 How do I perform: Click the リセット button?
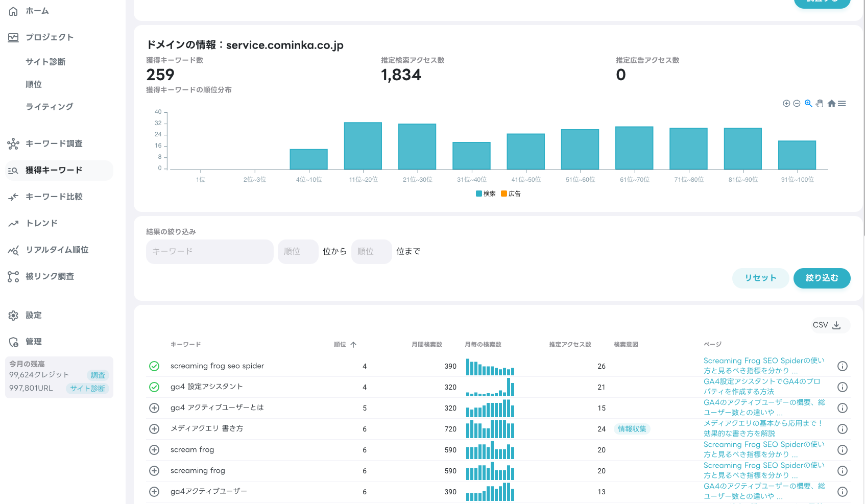[x=761, y=278]
